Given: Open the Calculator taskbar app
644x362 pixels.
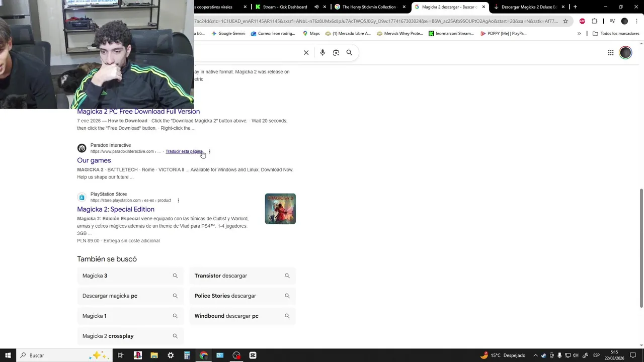Looking at the screenshot, I should point(187,355).
